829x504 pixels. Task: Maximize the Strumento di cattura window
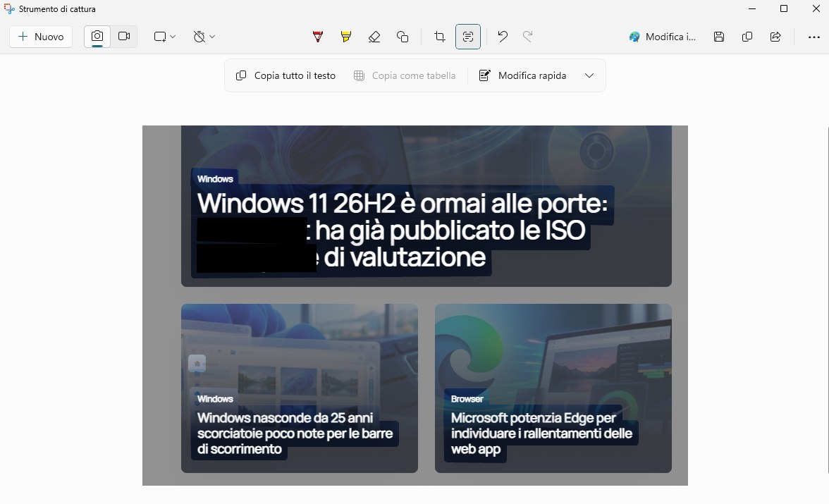click(x=784, y=8)
